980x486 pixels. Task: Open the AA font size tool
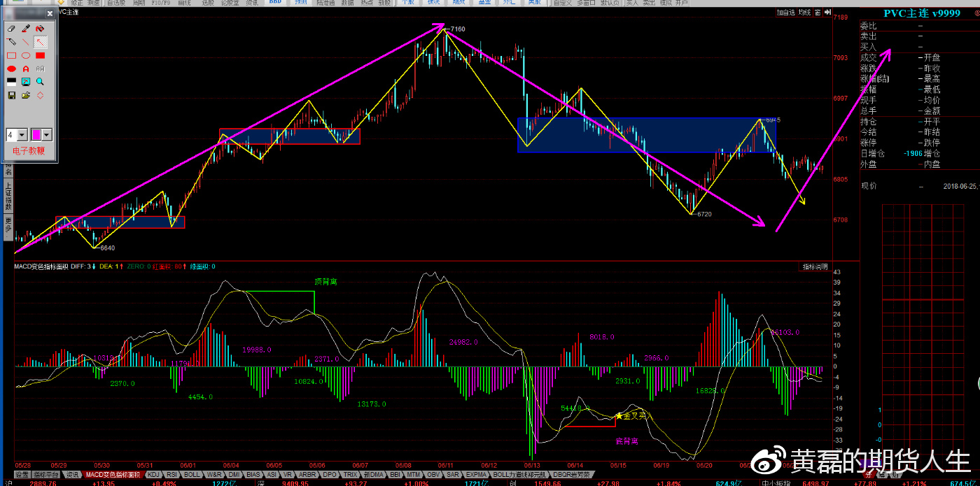(40, 69)
